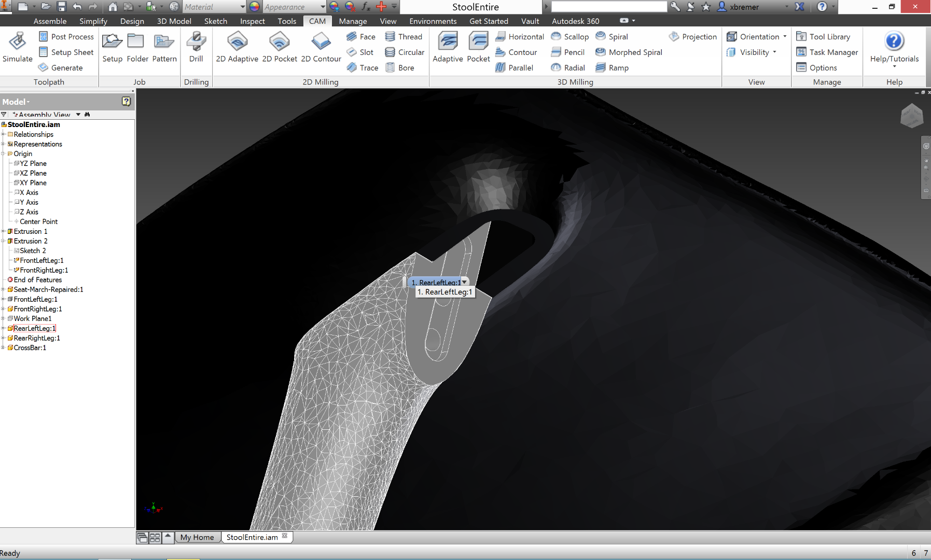
Task: Select the Projection milling strategy
Action: tap(693, 37)
